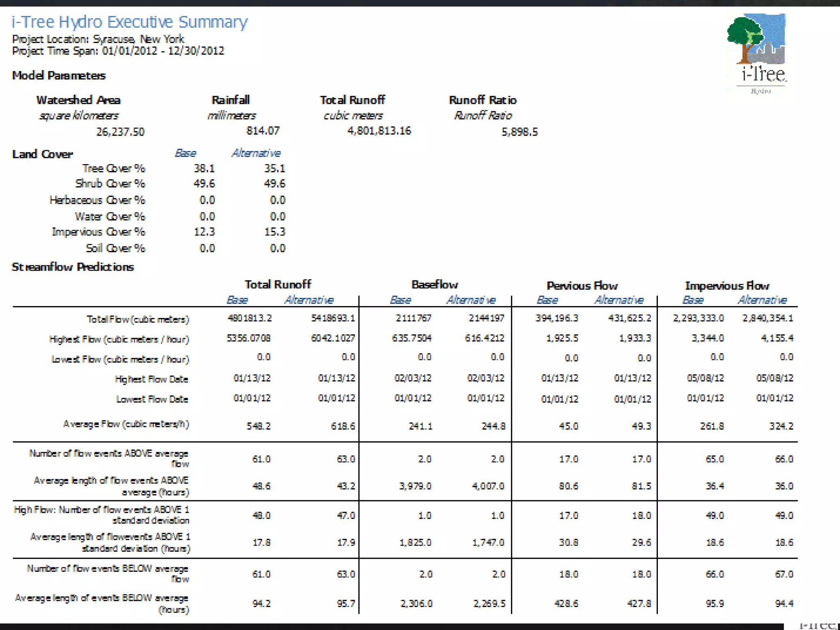840x630 pixels.
Task: Click the Total Runoff value 4,801,813.16
Action: [x=379, y=131]
